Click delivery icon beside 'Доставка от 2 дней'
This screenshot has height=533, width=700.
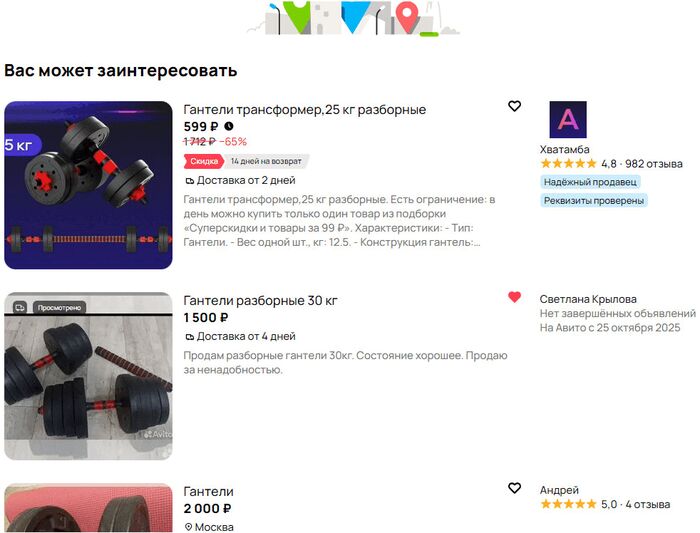[190, 181]
